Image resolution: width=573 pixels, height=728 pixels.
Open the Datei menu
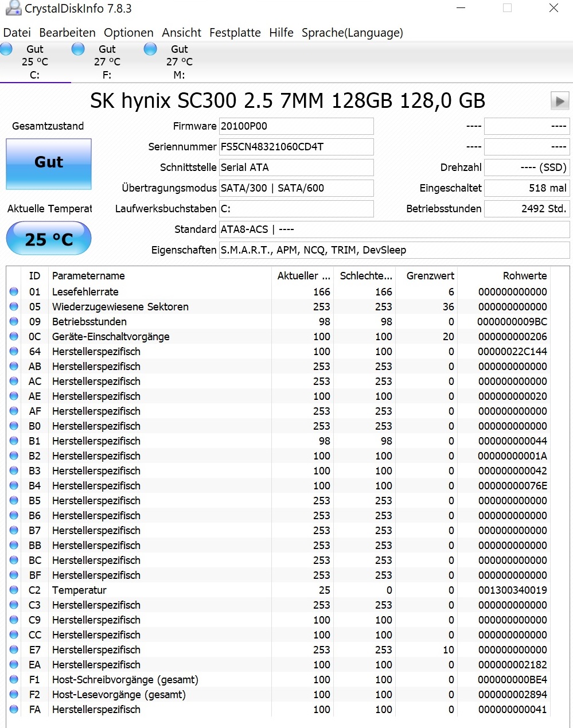[x=17, y=33]
